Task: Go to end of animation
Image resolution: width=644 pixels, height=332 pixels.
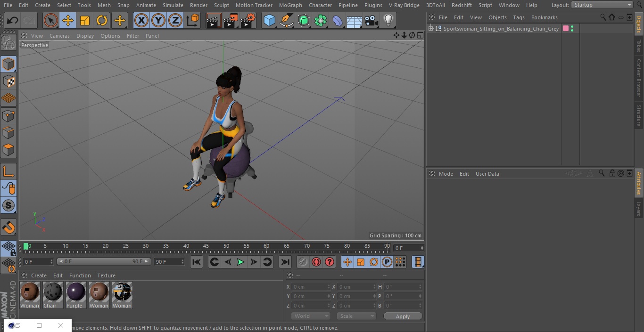Action: (x=285, y=262)
